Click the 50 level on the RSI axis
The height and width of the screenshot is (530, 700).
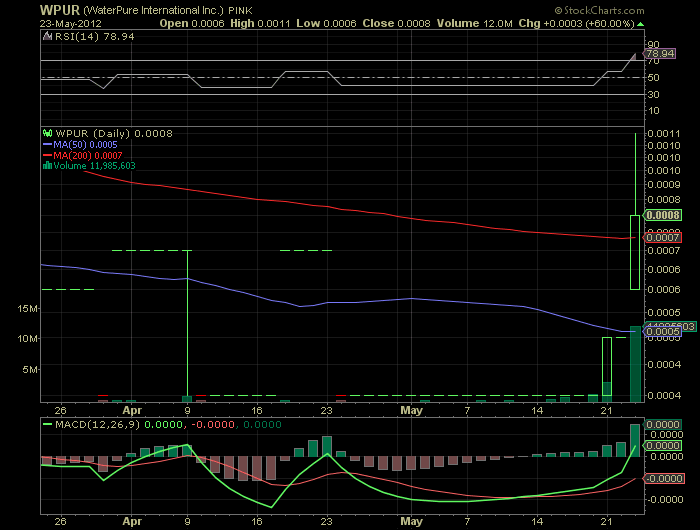pyautogui.click(x=654, y=78)
